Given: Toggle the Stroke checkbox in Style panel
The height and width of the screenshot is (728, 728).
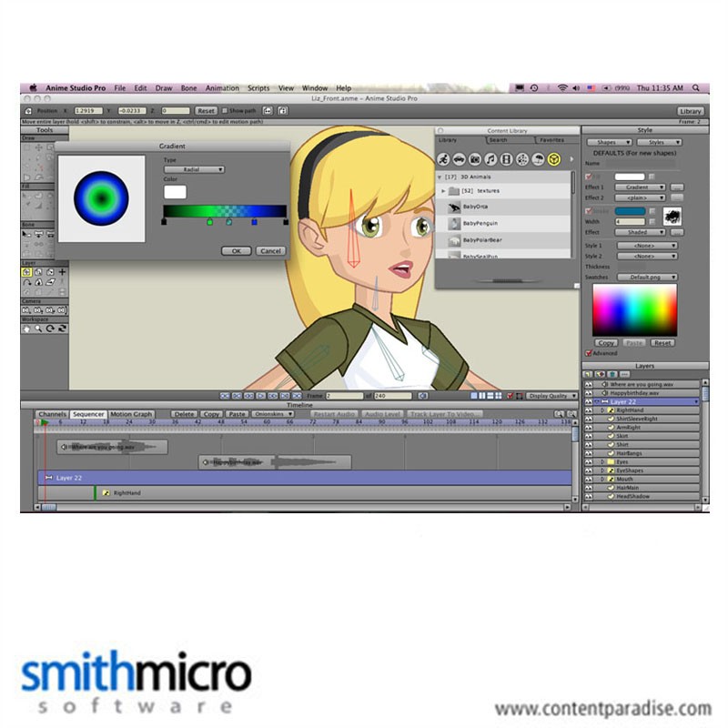Looking at the screenshot, I should (589, 211).
